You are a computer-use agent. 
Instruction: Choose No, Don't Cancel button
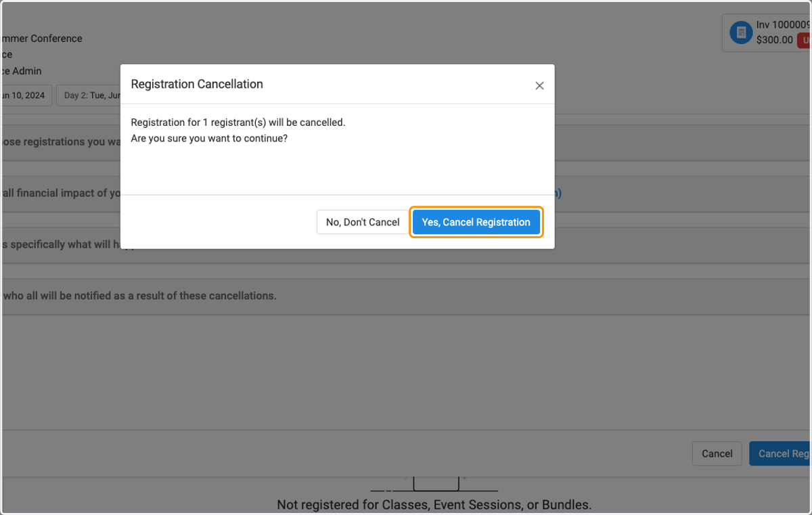coord(363,222)
